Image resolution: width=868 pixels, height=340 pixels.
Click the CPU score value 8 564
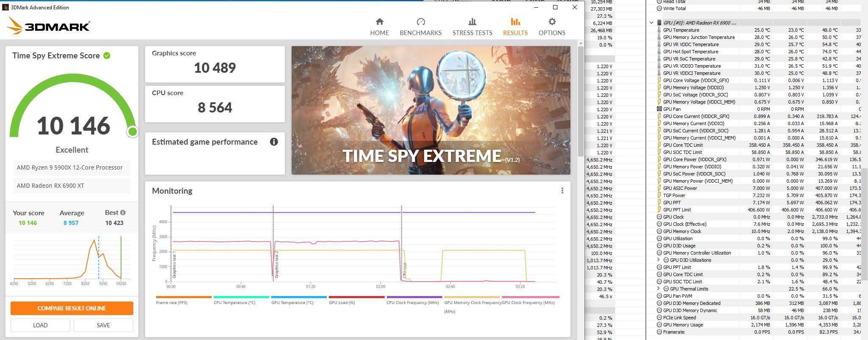215,107
